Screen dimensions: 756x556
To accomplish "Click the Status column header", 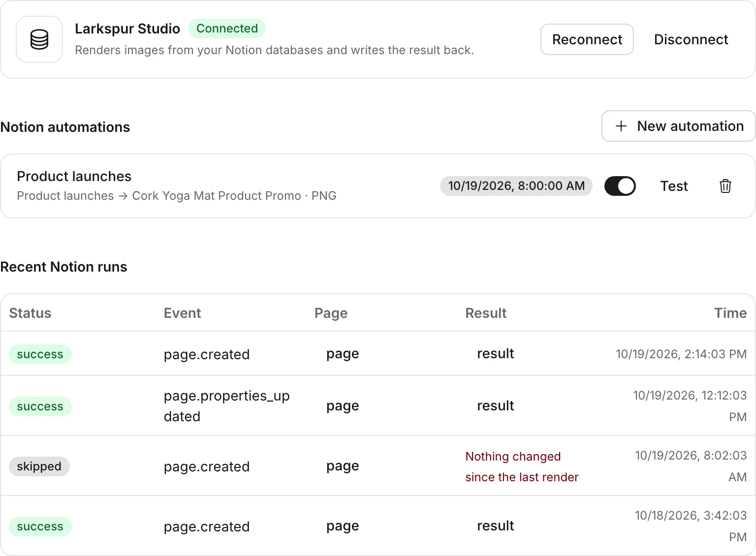I will pyautogui.click(x=30, y=313).
